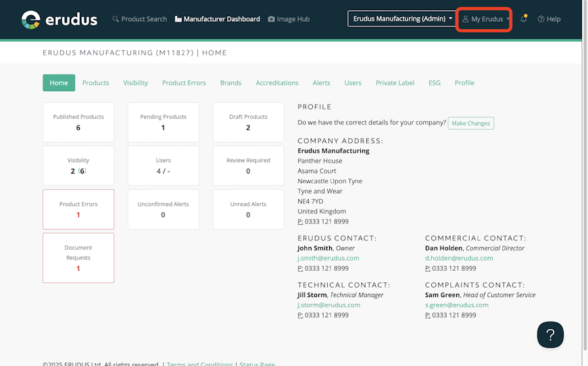
Task: Open the Brands tab
Action: (x=230, y=83)
